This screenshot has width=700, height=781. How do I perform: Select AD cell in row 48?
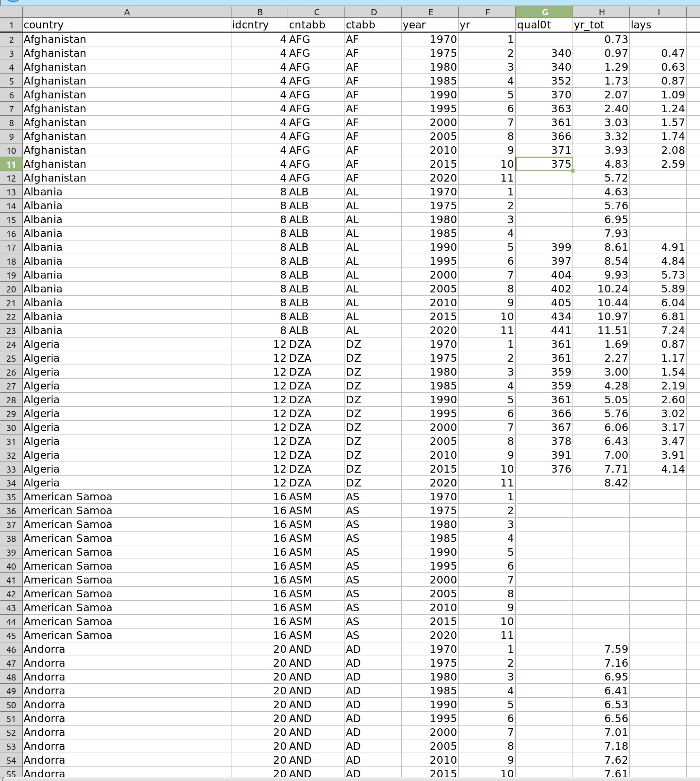[373, 677]
